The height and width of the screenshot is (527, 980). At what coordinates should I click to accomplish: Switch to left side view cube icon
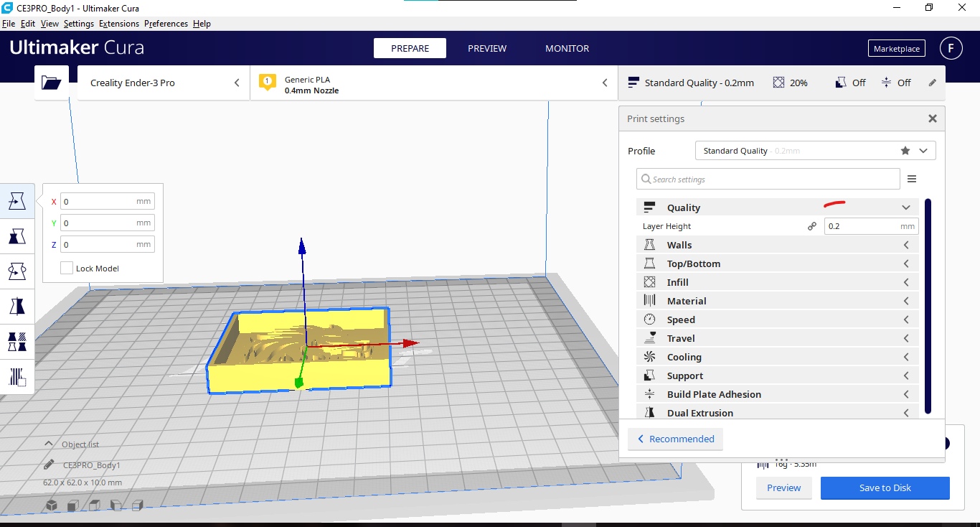116,505
